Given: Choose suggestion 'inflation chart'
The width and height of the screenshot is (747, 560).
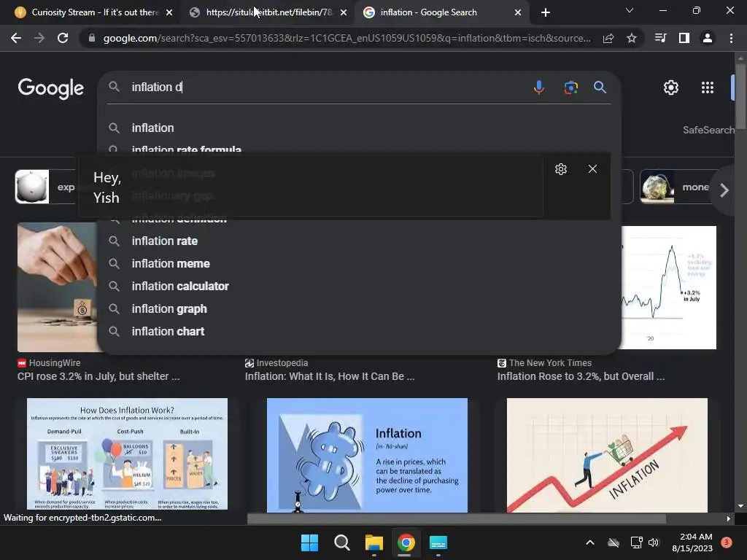Looking at the screenshot, I should 359,332.
